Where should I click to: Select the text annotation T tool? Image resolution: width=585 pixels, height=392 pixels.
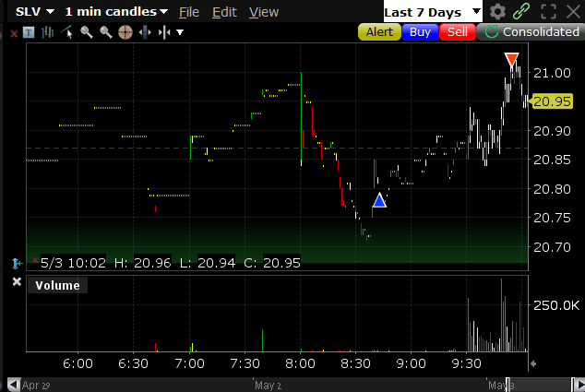click(x=29, y=33)
